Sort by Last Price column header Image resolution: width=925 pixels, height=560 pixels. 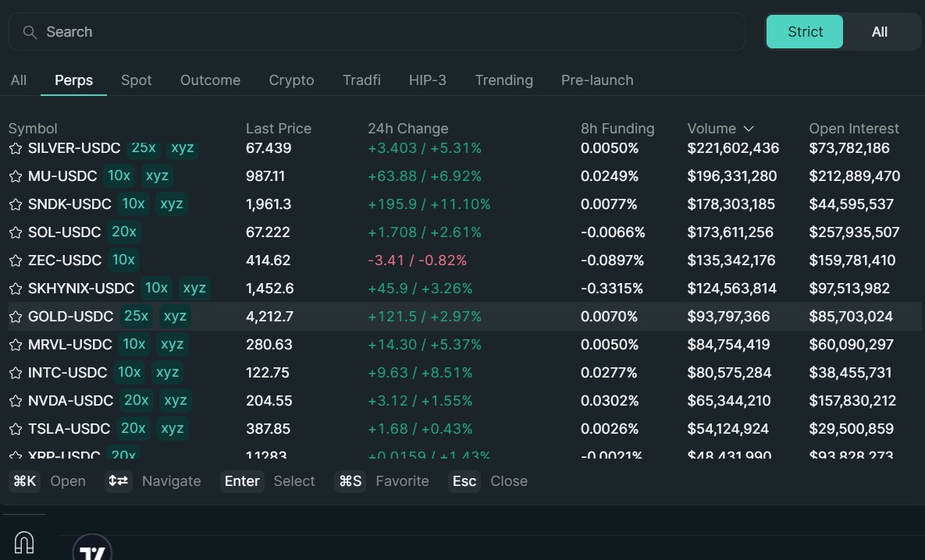tap(279, 129)
